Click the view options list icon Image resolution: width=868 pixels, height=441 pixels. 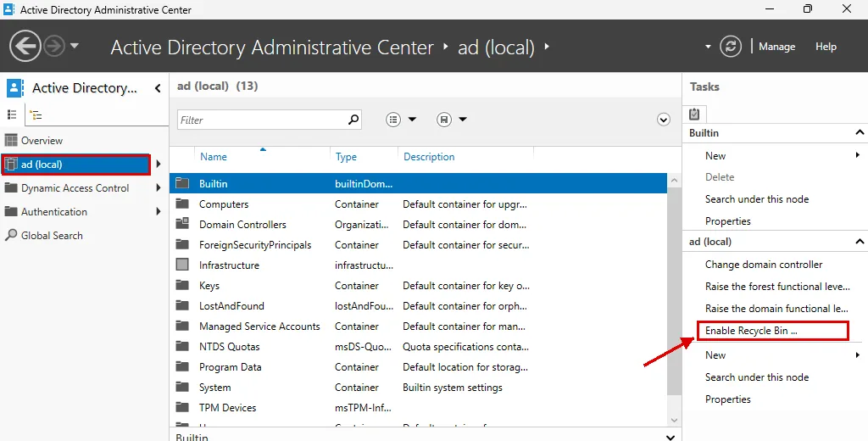[393, 119]
